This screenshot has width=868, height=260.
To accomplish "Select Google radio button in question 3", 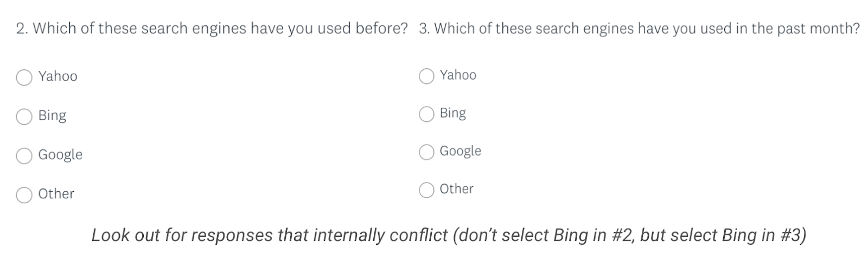I will point(427,152).
